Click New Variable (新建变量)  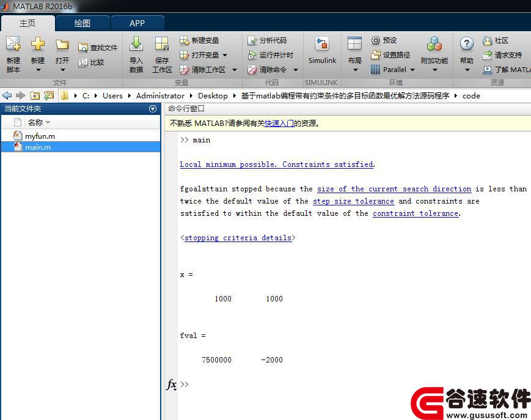[199, 40]
